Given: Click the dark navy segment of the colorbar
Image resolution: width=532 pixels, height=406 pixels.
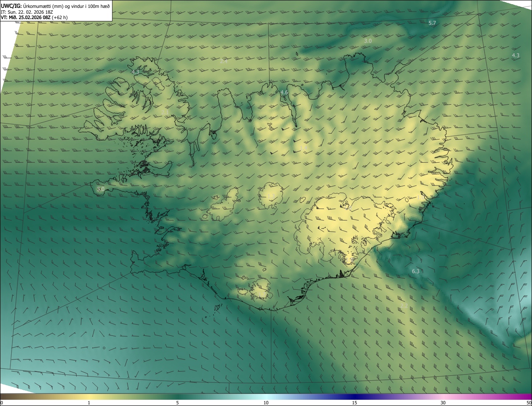Looking at the screenshot, I should coord(355,396).
